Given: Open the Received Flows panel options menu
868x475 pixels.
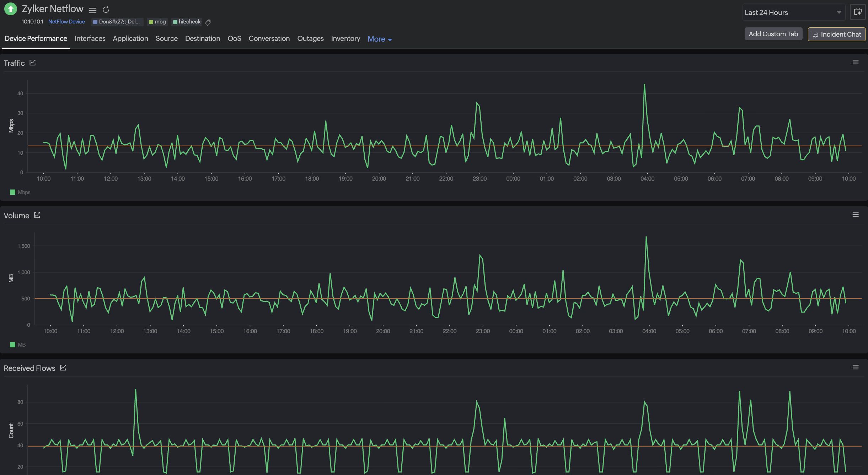Looking at the screenshot, I should tap(856, 367).
